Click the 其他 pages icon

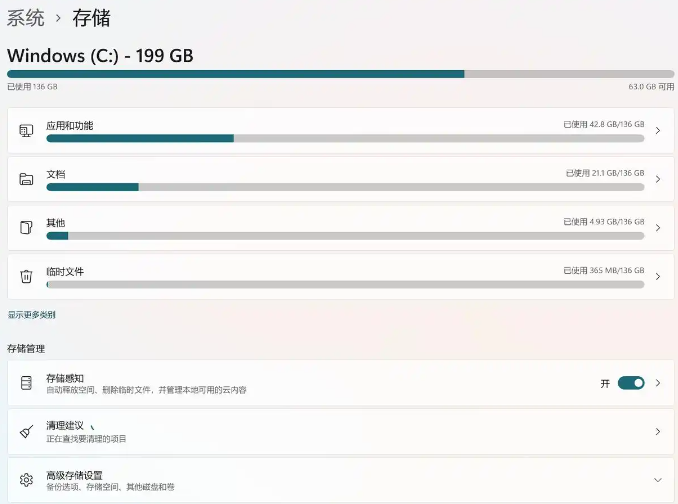[x=26, y=227]
